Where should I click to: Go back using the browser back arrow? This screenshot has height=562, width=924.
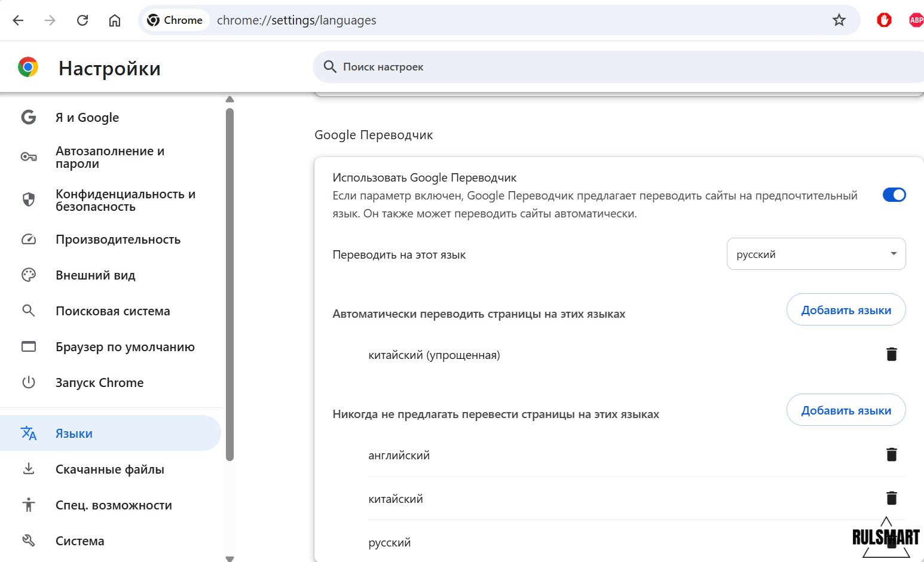click(19, 20)
